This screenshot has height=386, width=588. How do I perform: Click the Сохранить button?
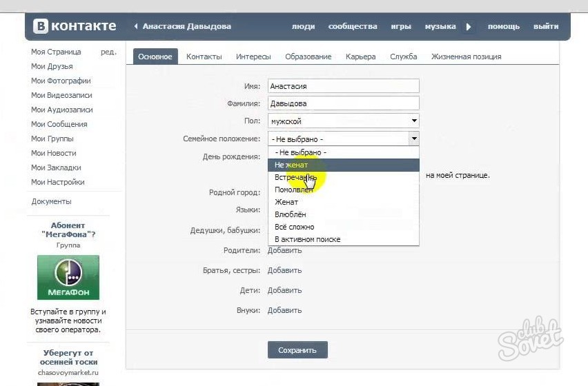coord(297,350)
